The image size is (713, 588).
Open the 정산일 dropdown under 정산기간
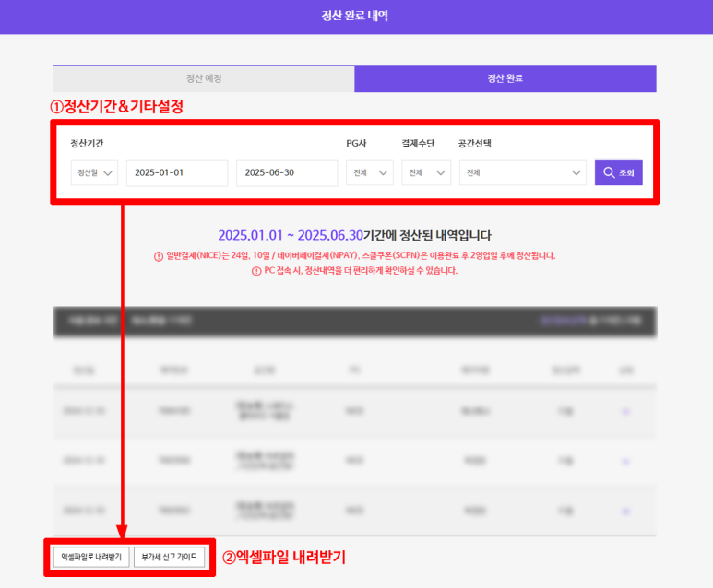click(94, 173)
